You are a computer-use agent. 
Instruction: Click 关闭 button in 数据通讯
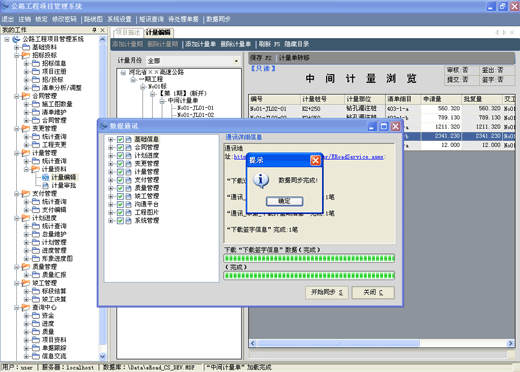(373, 292)
